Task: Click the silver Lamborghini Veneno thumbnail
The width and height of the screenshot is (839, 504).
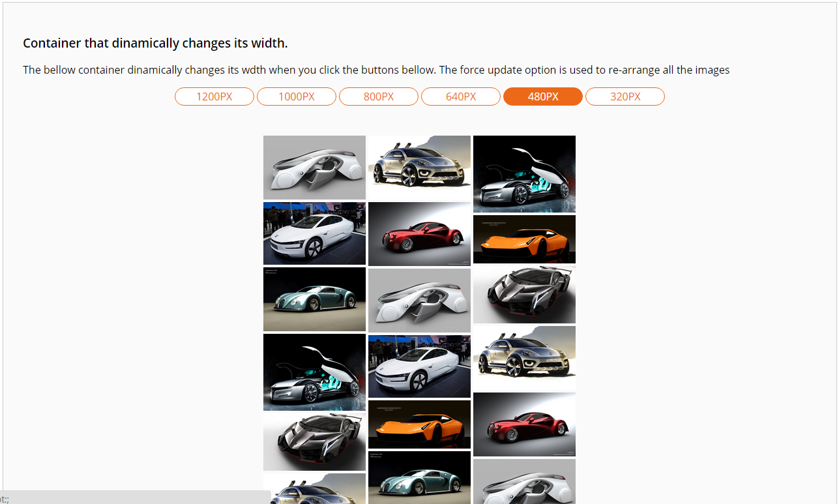Action: click(x=524, y=294)
